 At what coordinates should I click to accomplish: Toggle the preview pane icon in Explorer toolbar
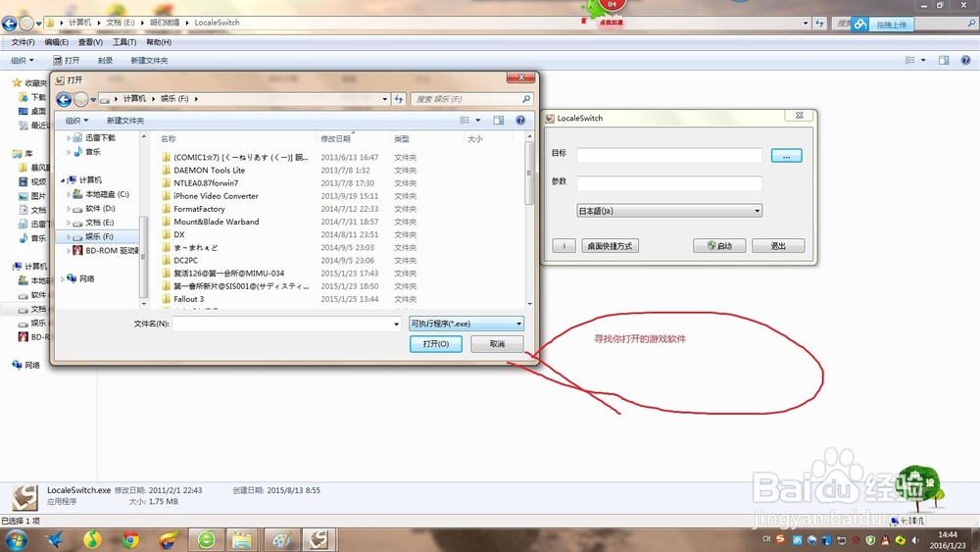(x=944, y=60)
